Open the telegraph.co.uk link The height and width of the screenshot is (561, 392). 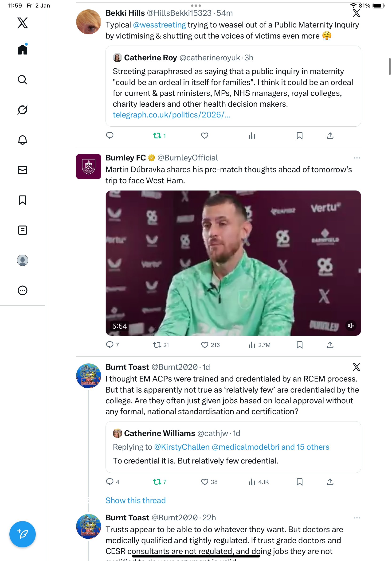[x=171, y=115]
